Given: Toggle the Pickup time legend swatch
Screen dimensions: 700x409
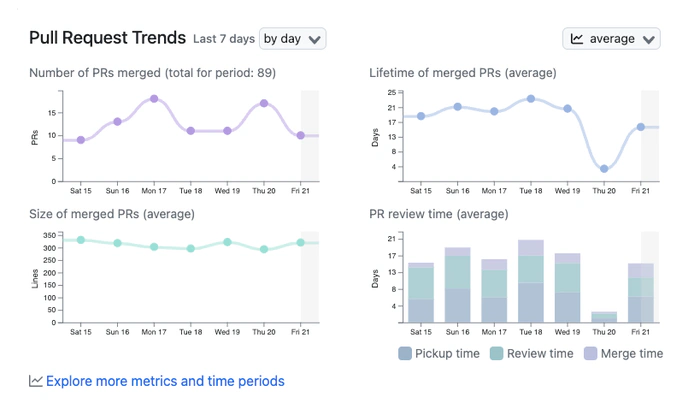Looking at the screenshot, I should tap(405, 353).
